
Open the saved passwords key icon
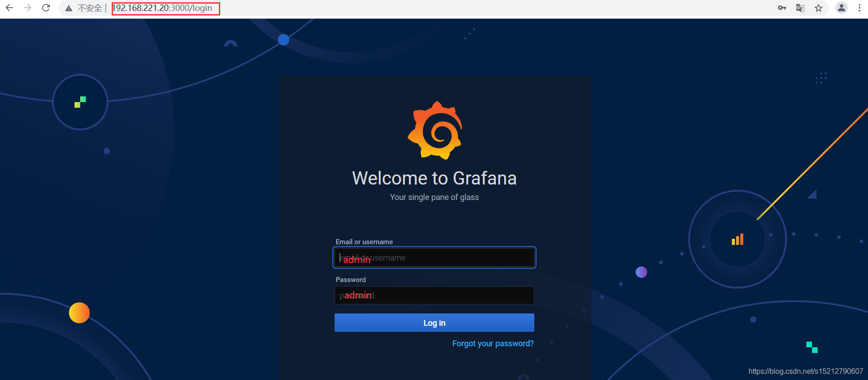(x=782, y=8)
